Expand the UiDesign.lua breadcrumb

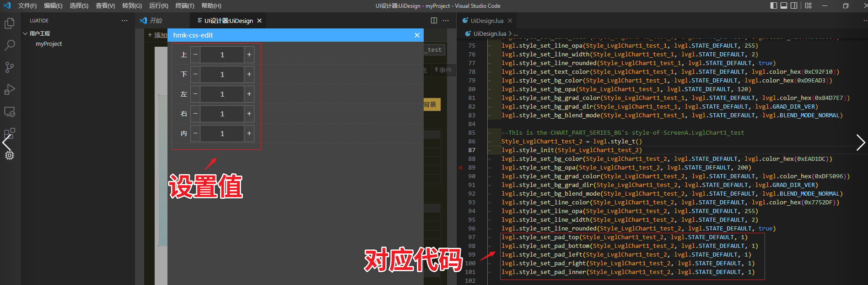tap(490, 34)
